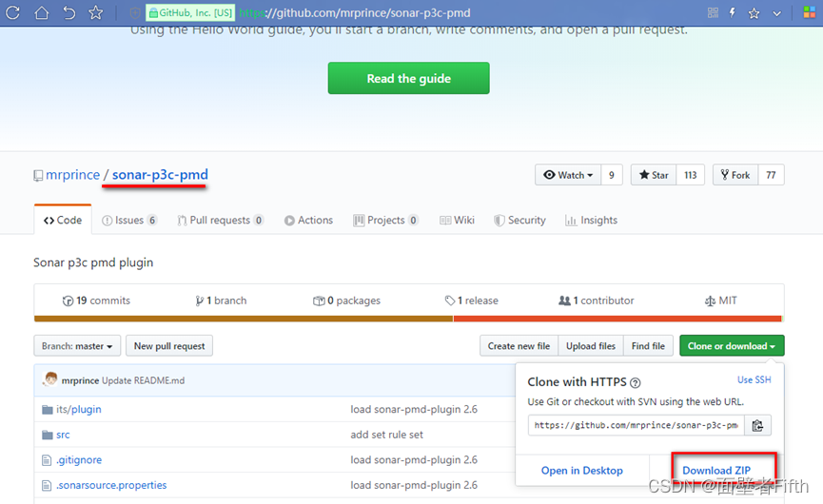This screenshot has width=823, height=504.
Task: Go to browser home icon
Action: 42,12
